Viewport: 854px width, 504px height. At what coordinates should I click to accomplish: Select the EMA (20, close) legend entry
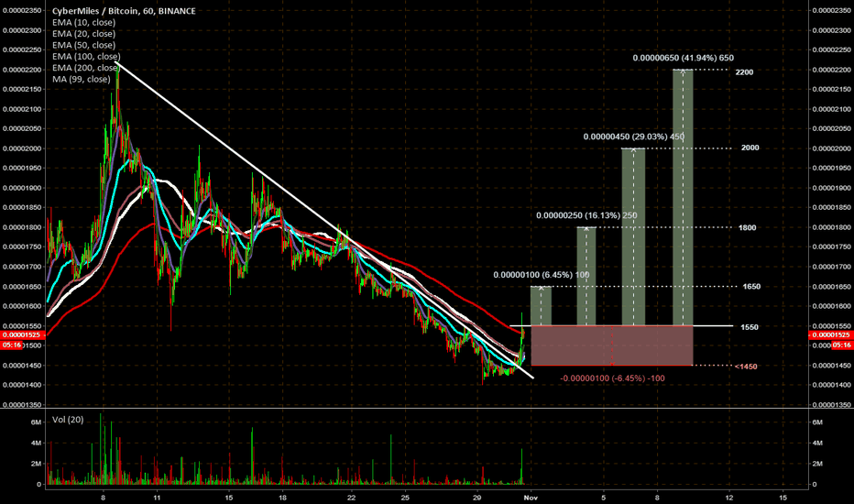point(84,34)
